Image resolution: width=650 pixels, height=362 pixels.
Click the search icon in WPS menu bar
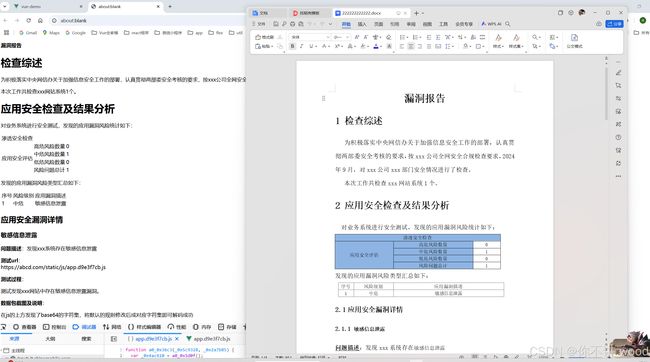pyautogui.click(x=508, y=24)
